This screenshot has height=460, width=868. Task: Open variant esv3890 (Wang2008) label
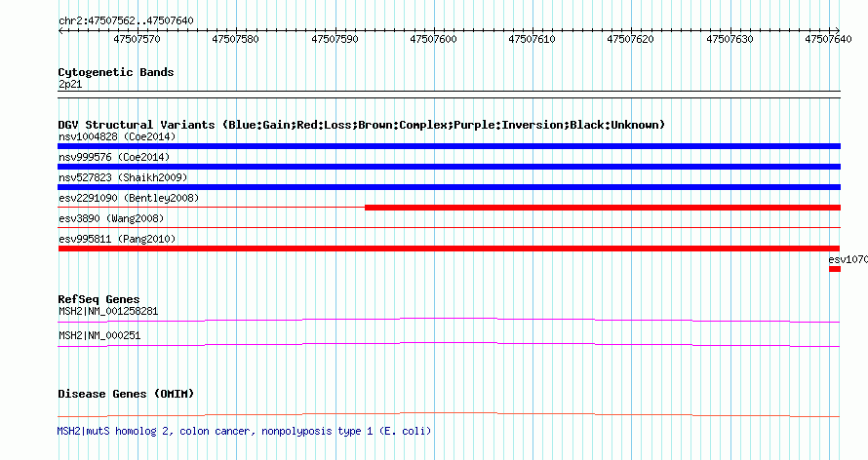(x=111, y=218)
